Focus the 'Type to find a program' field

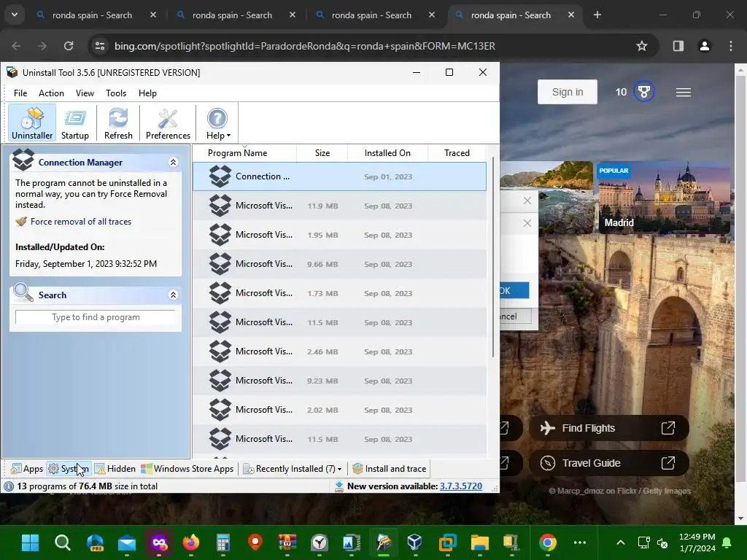96,317
